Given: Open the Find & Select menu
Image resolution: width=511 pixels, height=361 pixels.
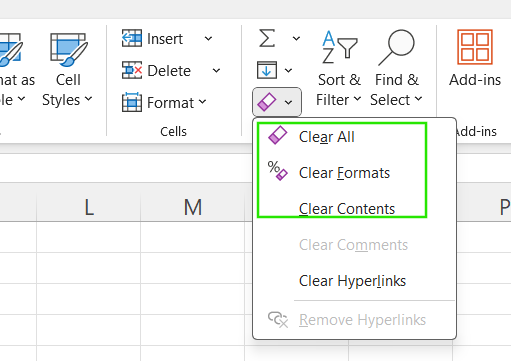Looking at the screenshot, I should pyautogui.click(x=396, y=69).
